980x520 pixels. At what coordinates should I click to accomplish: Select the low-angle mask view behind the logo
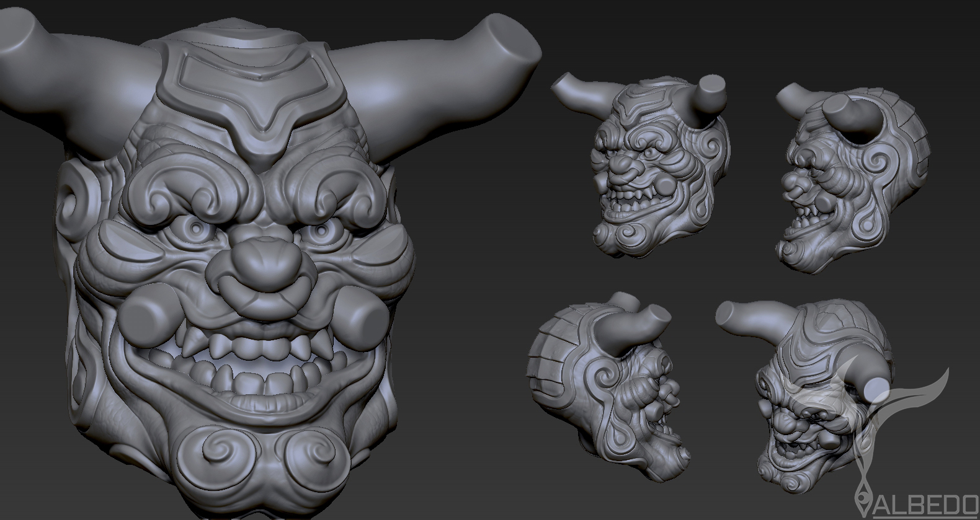pos(806,397)
